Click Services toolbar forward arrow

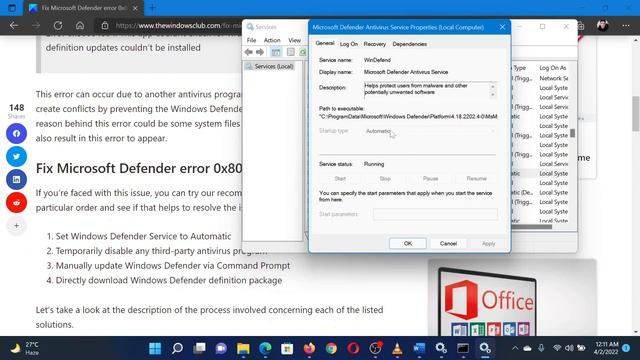click(260, 52)
